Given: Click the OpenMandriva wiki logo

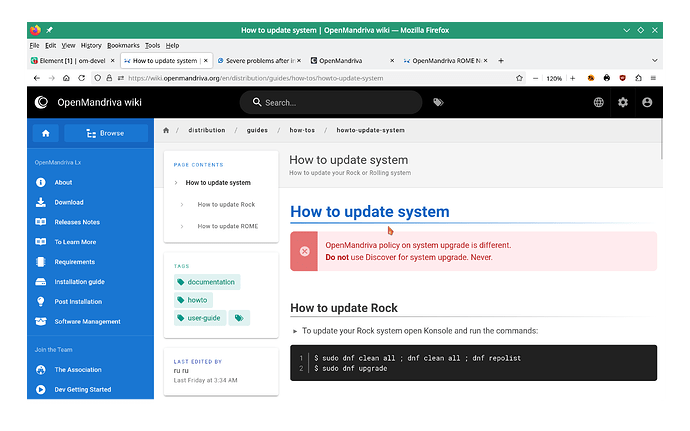Looking at the screenshot, I should (x=41, y=102).
